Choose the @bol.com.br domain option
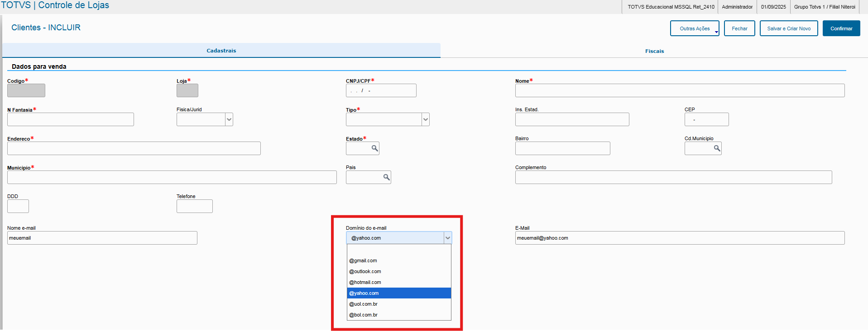This screenshot has height=331, width=868. click(x=363, y=315)
